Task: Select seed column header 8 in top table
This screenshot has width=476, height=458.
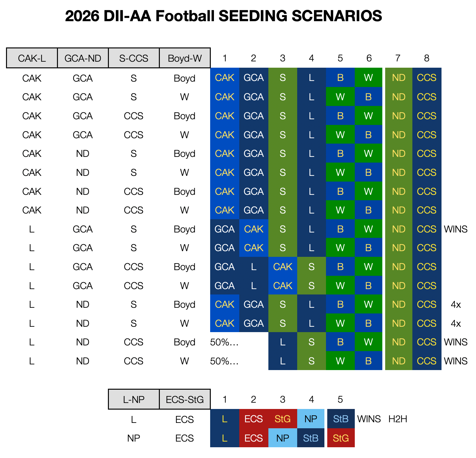Action: pos(427,58)
